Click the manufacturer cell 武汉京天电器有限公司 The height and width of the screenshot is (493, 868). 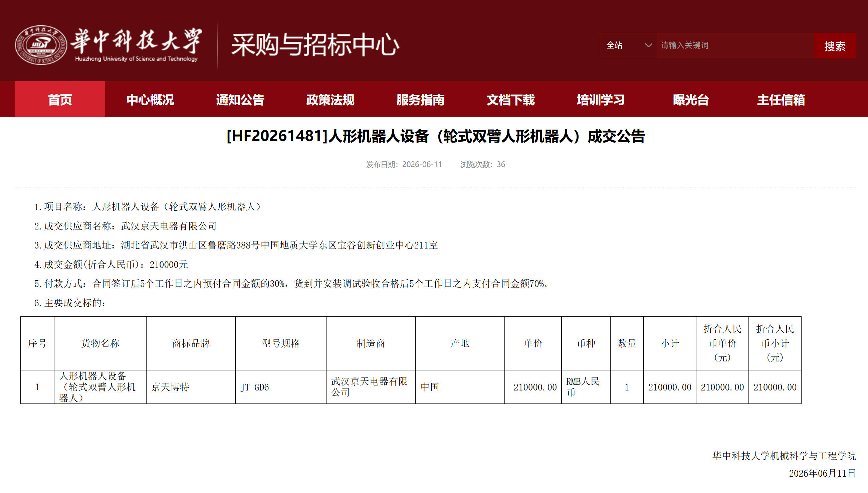[x=371, y=387]
